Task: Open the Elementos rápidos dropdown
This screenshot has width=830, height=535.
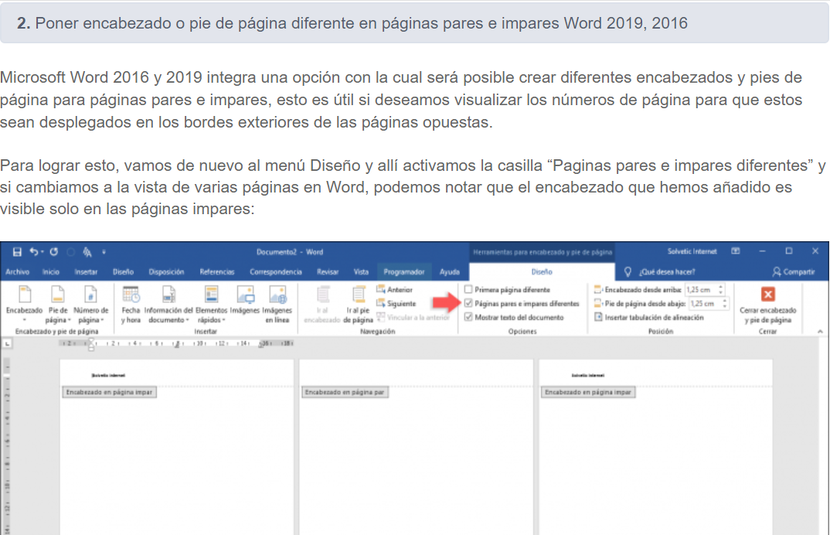Action: (x=211, y=302)
